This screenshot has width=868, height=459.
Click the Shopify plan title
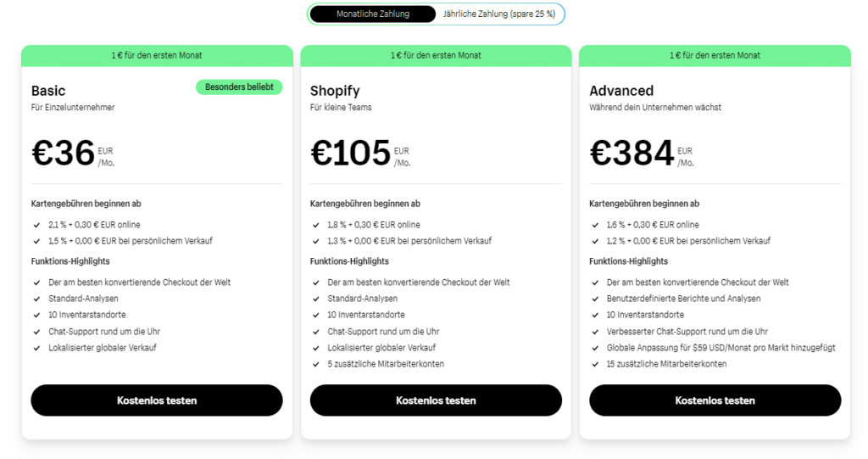tap(335, 91)
